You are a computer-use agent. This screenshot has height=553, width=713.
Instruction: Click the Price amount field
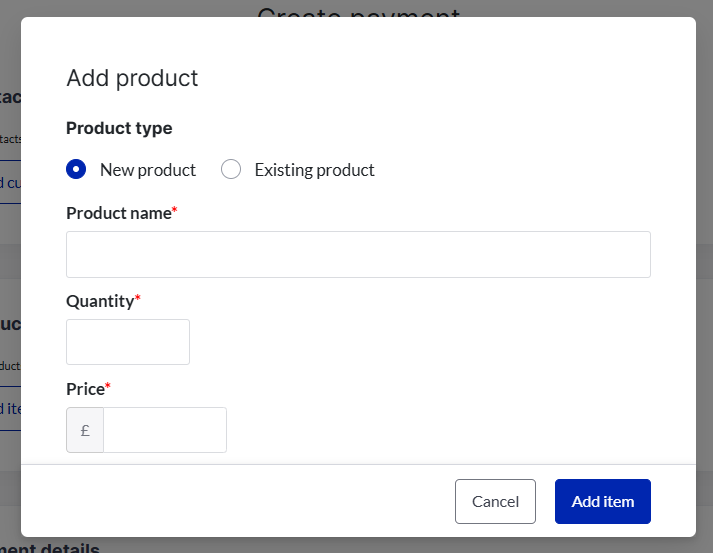(x=165, y=430)
